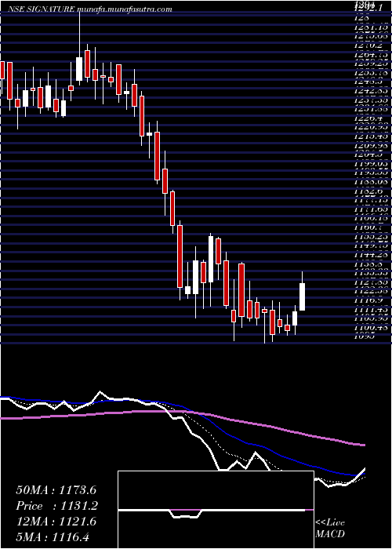Click the <<Live MACD label
The image size is (392, 549).
pos(330,528)
